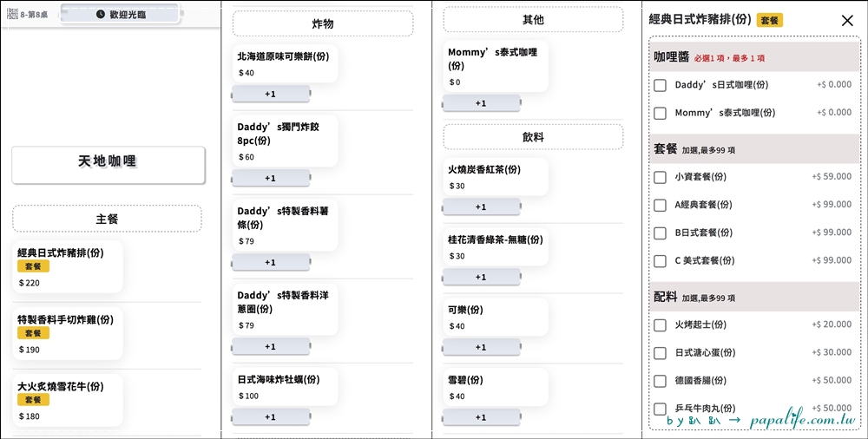The height and width of the screenshot is (439, 868).
Task: Click the QR code table icon
Action: point(12,14)
